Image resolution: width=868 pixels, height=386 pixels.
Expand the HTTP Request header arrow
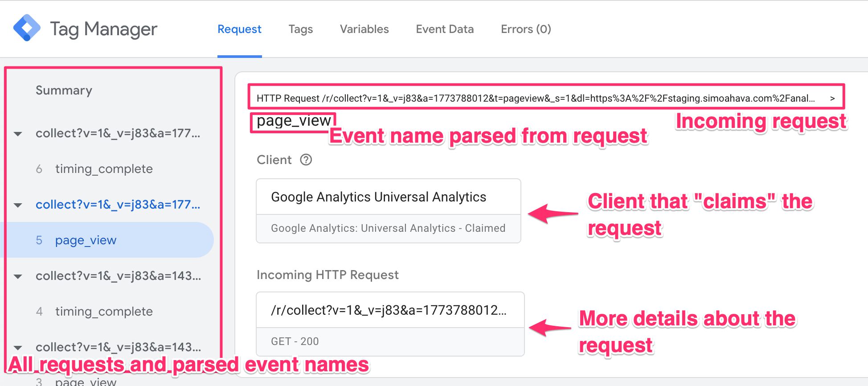pyautogui.click(x=832, y=99)
